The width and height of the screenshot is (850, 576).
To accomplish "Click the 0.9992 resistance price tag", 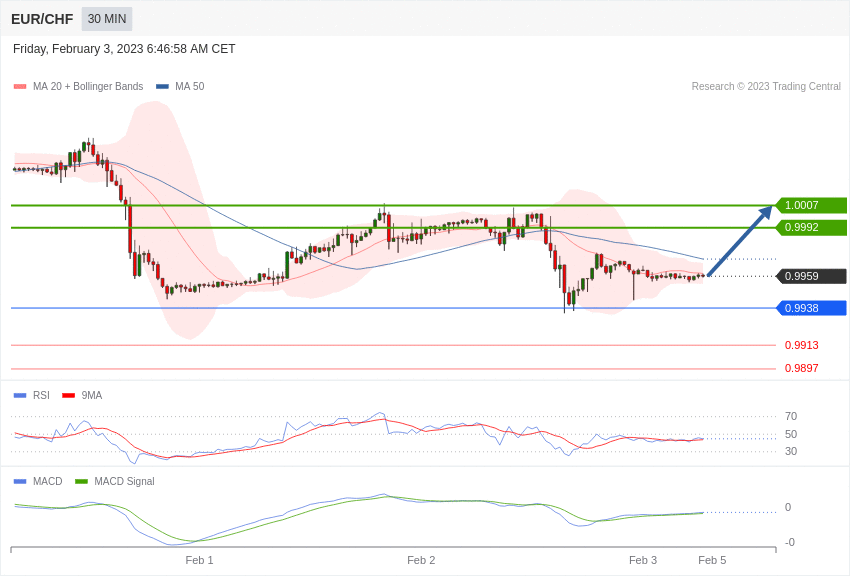I will pos(811,228).
